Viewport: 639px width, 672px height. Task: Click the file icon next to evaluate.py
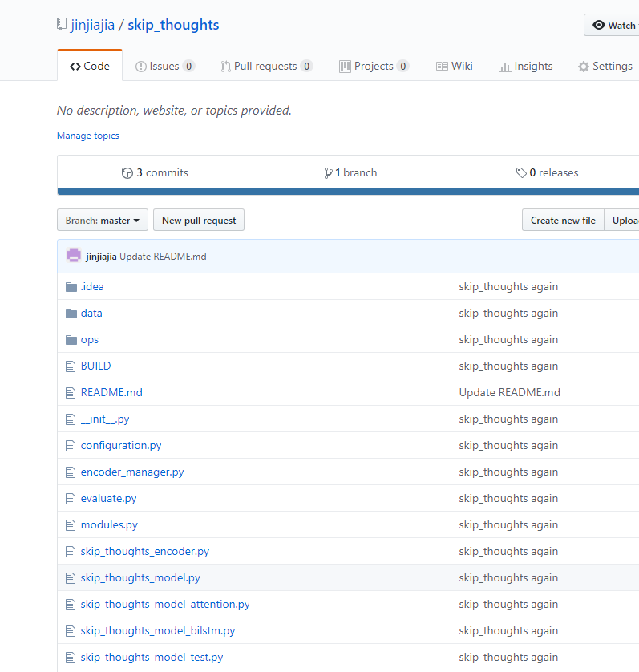tap(71, 499)
